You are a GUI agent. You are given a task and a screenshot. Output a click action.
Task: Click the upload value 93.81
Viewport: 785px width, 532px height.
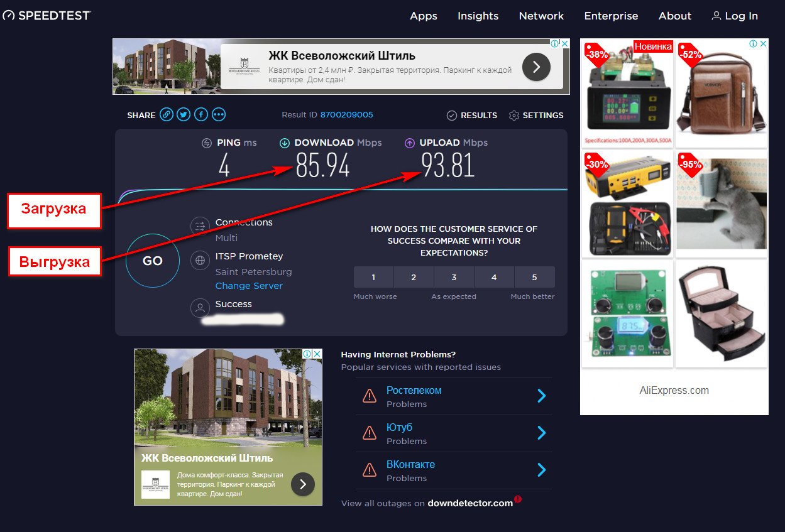[x=447, y=166]
